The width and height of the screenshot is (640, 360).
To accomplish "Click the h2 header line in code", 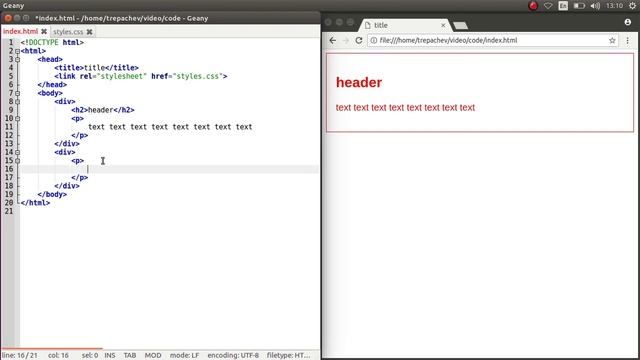I will [x=103, y=110].
